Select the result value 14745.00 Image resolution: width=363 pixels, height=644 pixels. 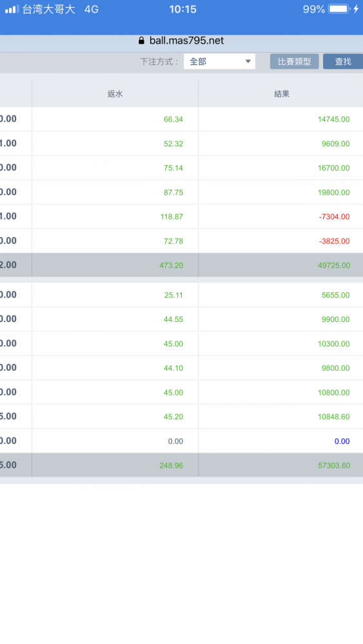pyautogui.click(x=333, y=120)
